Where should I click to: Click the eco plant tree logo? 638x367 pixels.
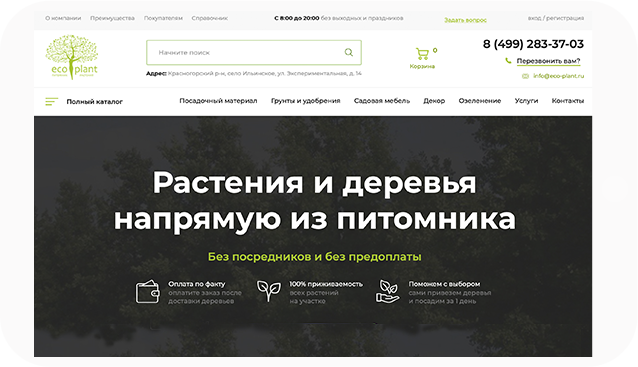coord(72,57)
